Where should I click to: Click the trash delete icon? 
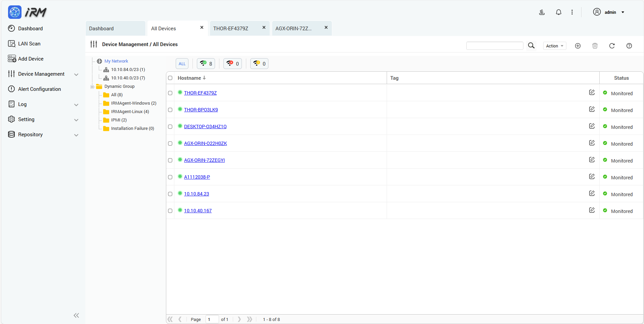point(595,46)
